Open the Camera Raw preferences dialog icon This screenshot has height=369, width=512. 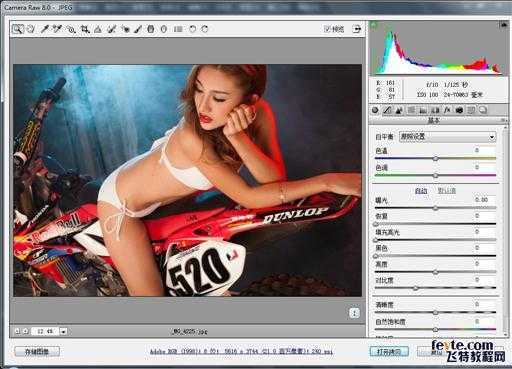(x=178, y=29)
